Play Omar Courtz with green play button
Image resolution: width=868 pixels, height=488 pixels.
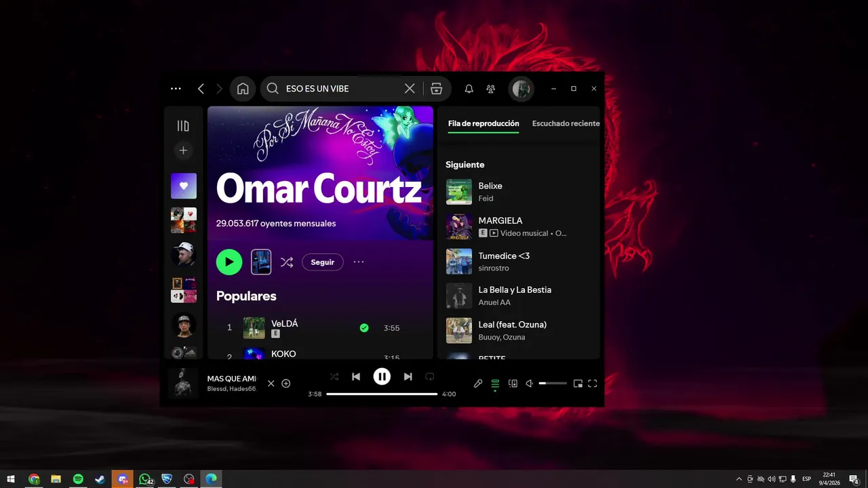(x=229, y=262)
